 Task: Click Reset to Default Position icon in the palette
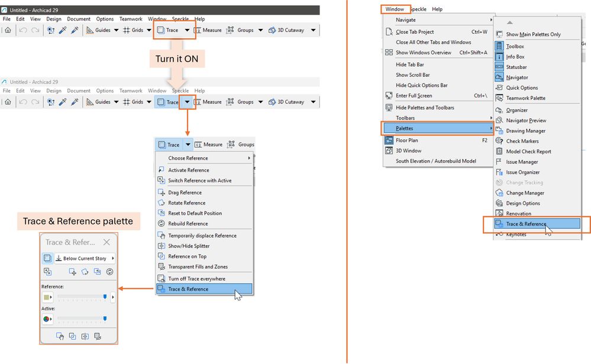pyautogui.click(x=97, y=271)
